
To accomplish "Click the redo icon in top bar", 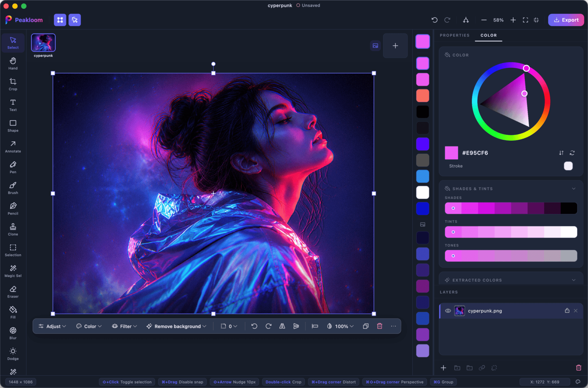I will (447, 20).
